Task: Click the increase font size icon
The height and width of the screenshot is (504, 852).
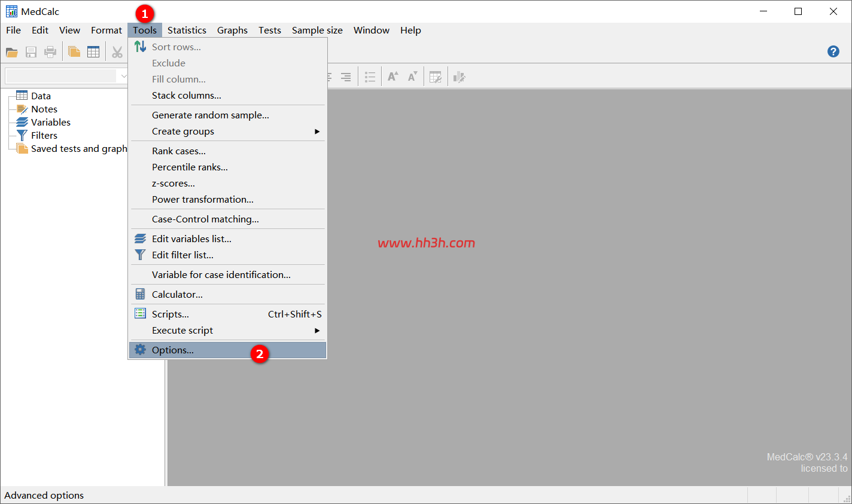Action: pos(393,77)
